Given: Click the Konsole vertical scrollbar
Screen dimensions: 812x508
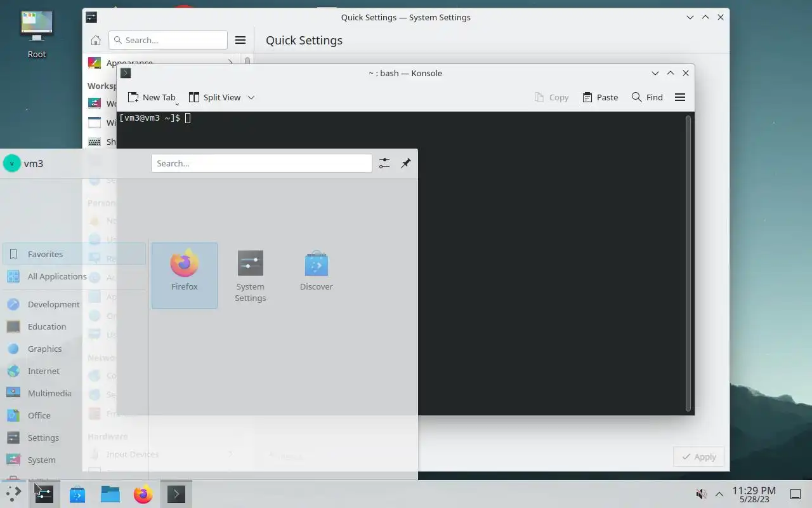Looking at the screenshot, I should coord(688,263).
